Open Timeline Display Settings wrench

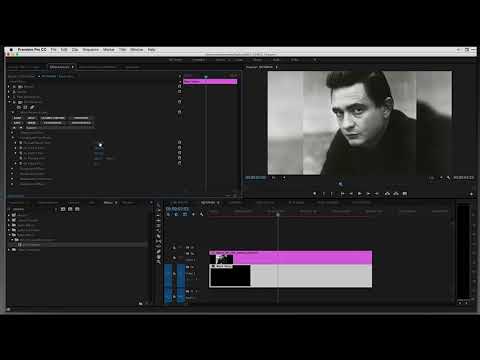coord(202,214)
